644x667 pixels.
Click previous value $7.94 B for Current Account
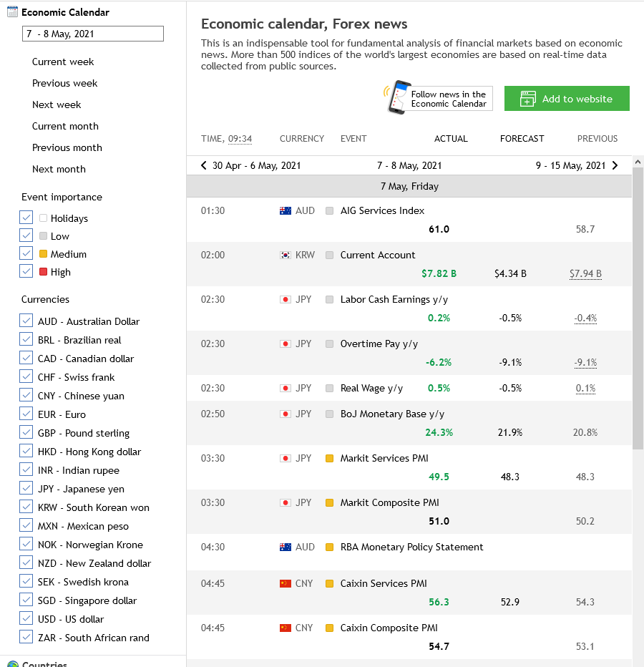(585, 273)
